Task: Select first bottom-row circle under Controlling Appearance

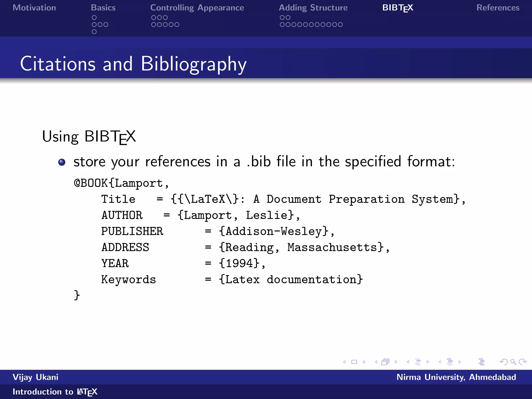Action: [154, 25]
